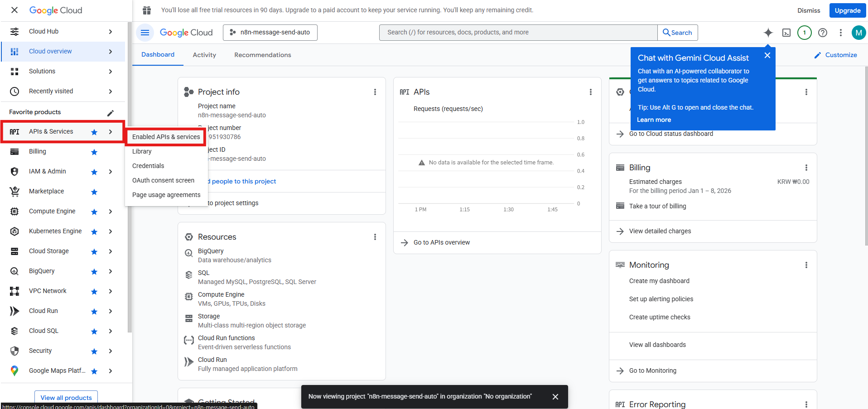Expand the Compute Engine submenu arrow
This screenshot has width=868, height=409.
pos(111,212)
